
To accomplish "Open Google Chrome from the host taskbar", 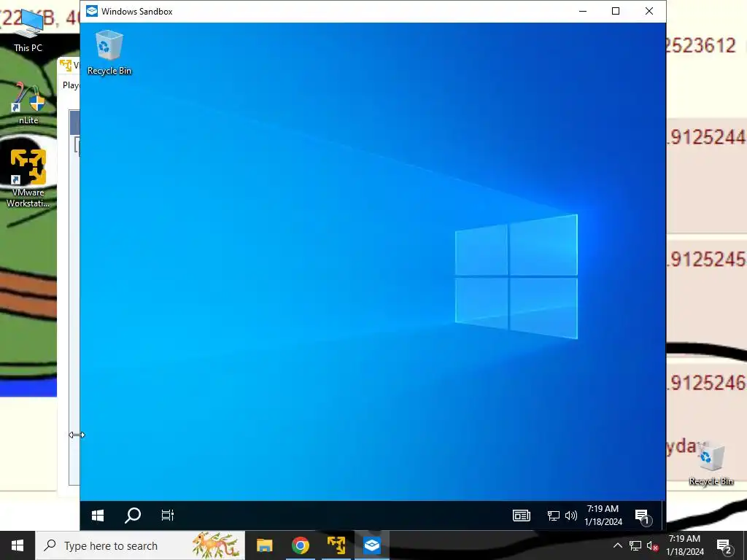I will (300, 545).
